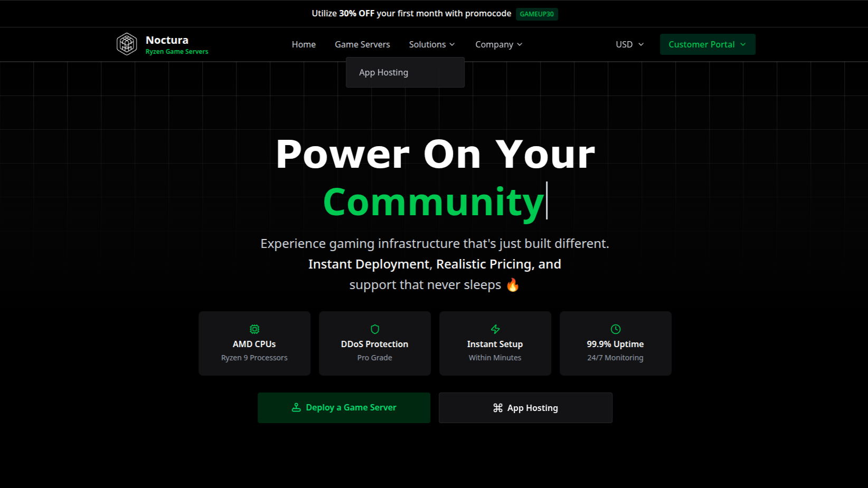Click the command icon on App Hosting button

[498, 408]
